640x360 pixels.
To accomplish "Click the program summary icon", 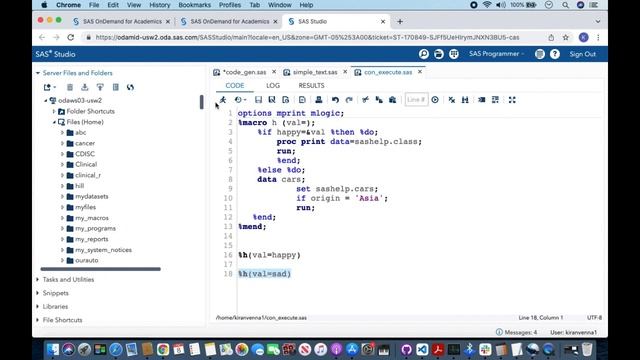I will tap(302, 100).
